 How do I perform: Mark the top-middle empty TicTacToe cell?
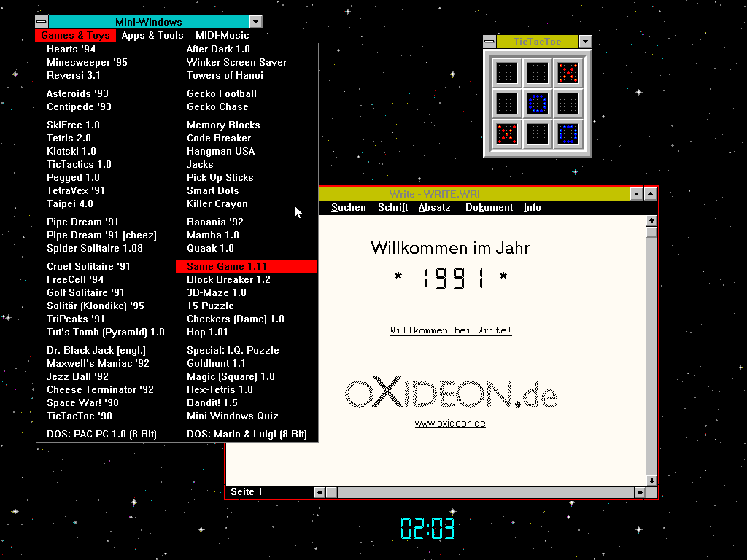(538, 73)
